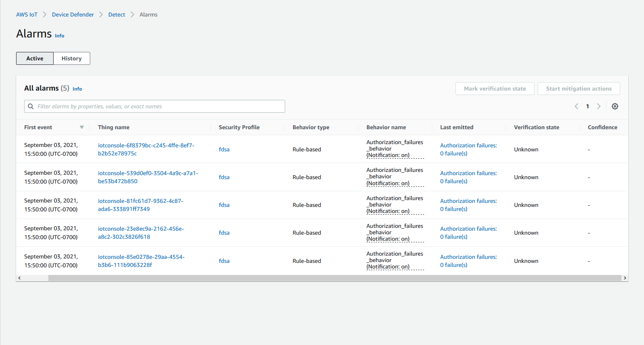The image size is (644, 345).
Task: Sort by First event arrow
Action: [x=82, y=127]
